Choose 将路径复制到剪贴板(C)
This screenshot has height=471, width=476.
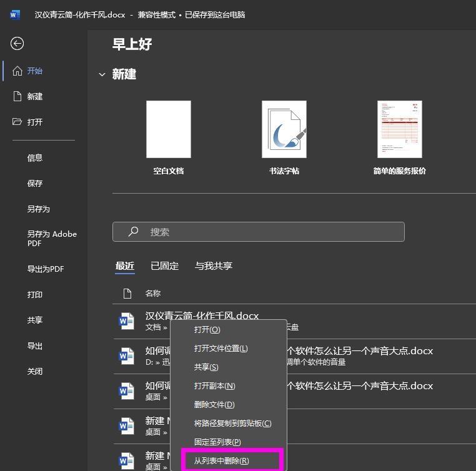(229, 424)
